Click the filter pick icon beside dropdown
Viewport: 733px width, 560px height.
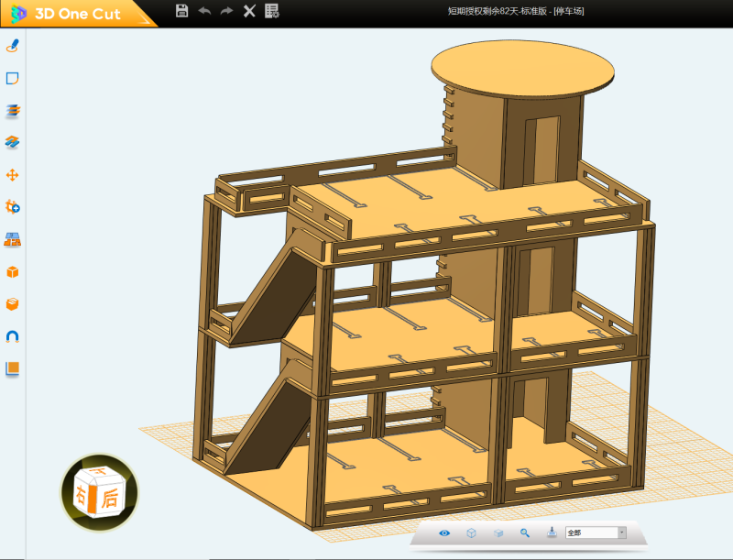click(552, 533)
